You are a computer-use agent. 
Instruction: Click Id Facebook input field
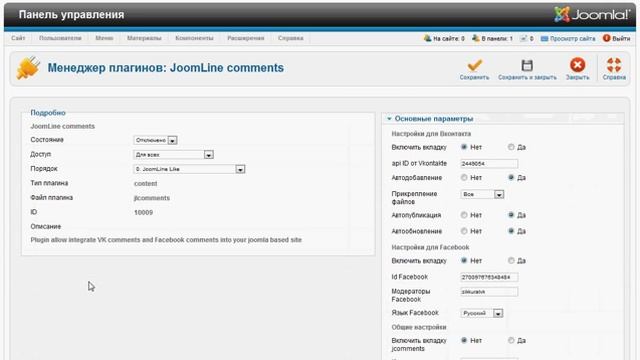click(x=489, y=277)
